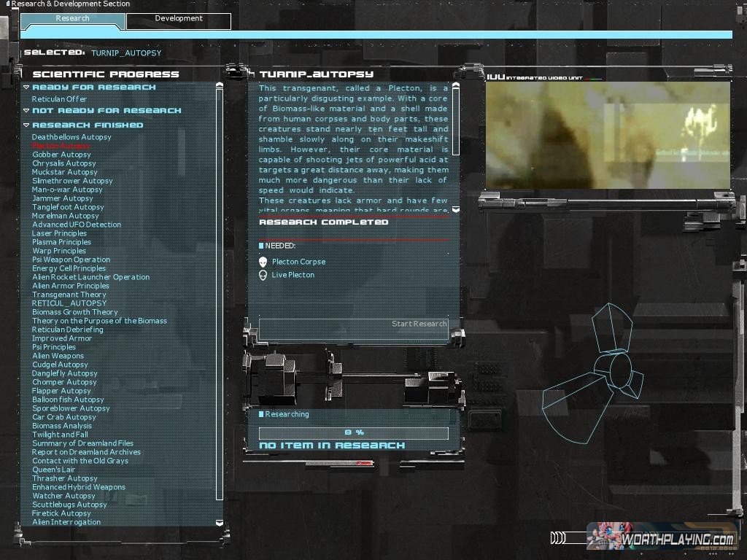Image resolution: width=747 pixels, height=560 pixels.
Task: Click the alien head icon beside Live Plecton
Action: click(263, 275)
